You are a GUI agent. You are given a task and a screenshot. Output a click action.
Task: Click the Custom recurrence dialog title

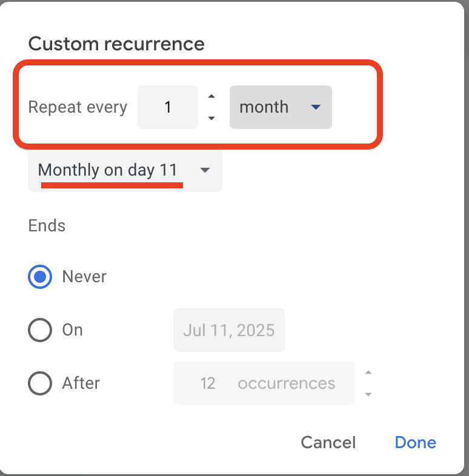click(116, 44)
